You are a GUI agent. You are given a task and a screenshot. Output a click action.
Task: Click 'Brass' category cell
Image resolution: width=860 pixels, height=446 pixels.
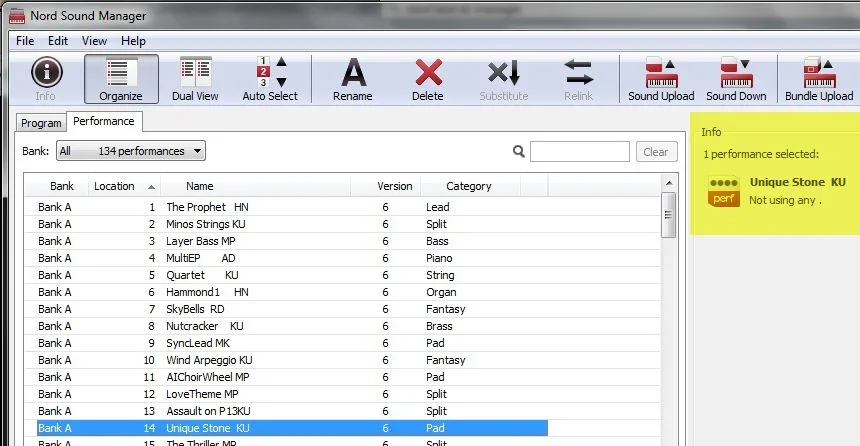[x=439, y=326]
